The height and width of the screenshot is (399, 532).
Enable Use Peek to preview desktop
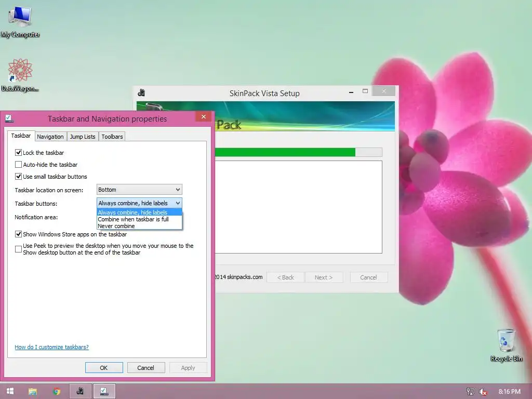pos(18,249)
